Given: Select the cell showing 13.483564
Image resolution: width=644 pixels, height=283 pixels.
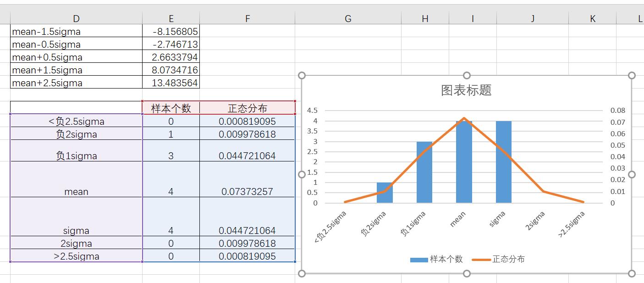Looking at the screenshot, I should (x=171, y=83).
